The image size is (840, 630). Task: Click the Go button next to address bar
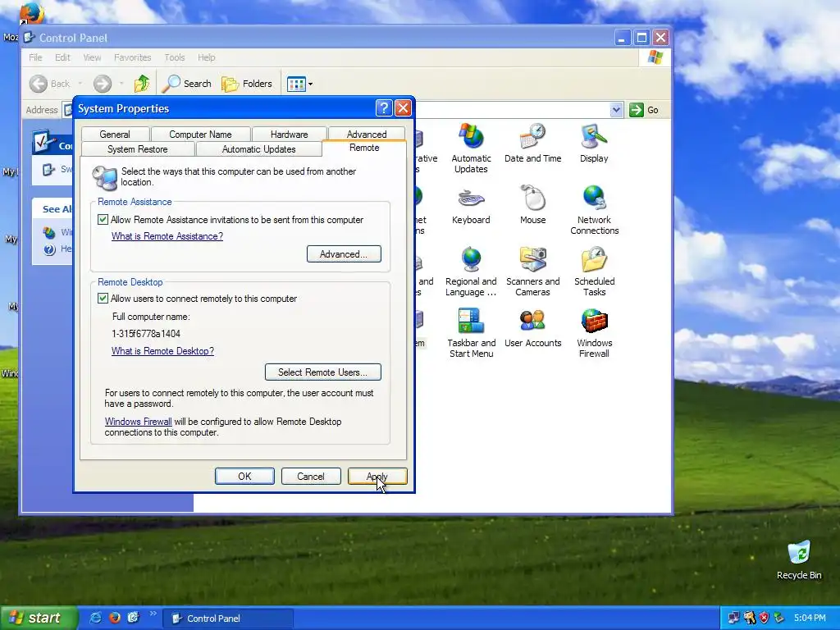coord(645,110)
